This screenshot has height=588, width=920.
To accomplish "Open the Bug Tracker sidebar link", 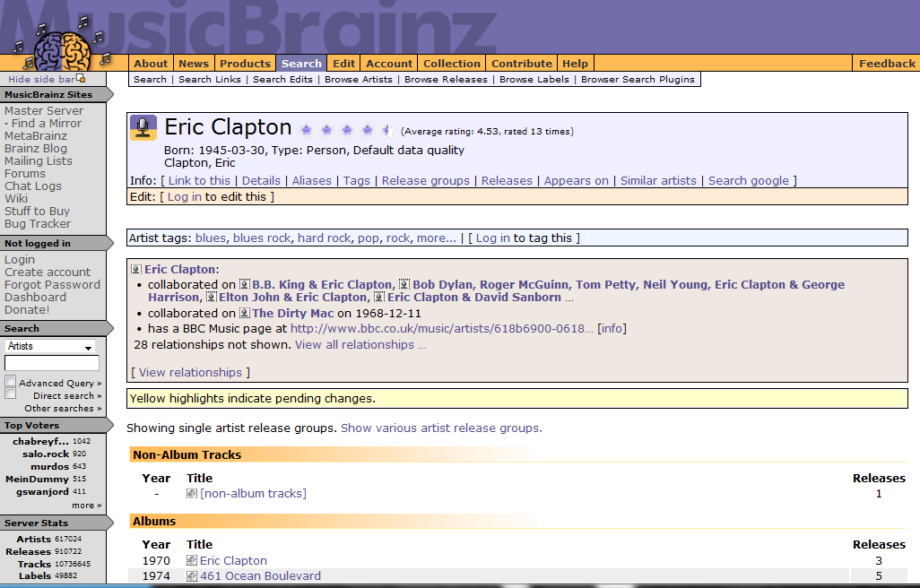I will click(38, 223).
